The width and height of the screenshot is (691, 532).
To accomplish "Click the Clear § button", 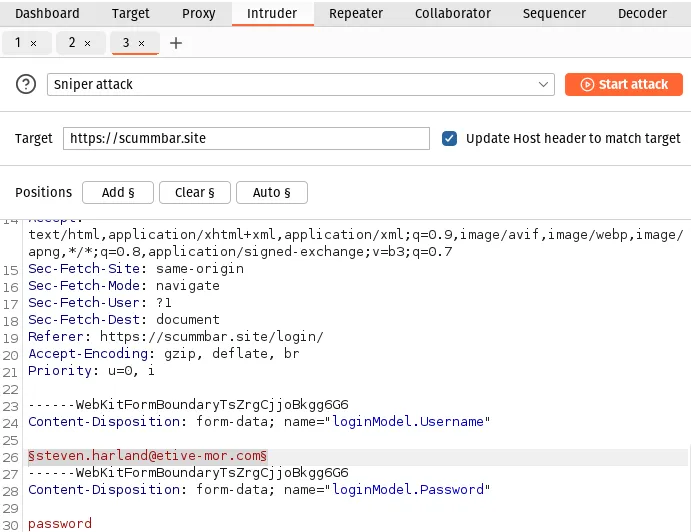I will [194, 192].
